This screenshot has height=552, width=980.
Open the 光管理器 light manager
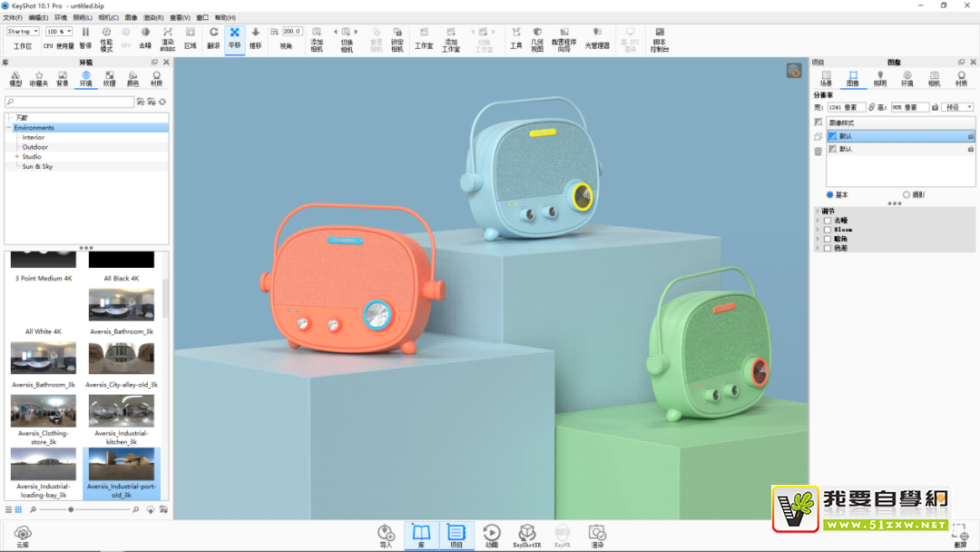point(597,36)
